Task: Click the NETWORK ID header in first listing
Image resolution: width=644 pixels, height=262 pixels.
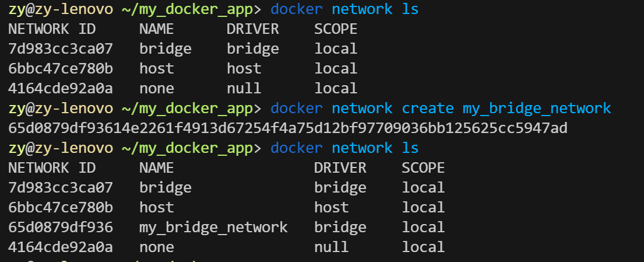Action: point(52,29)
